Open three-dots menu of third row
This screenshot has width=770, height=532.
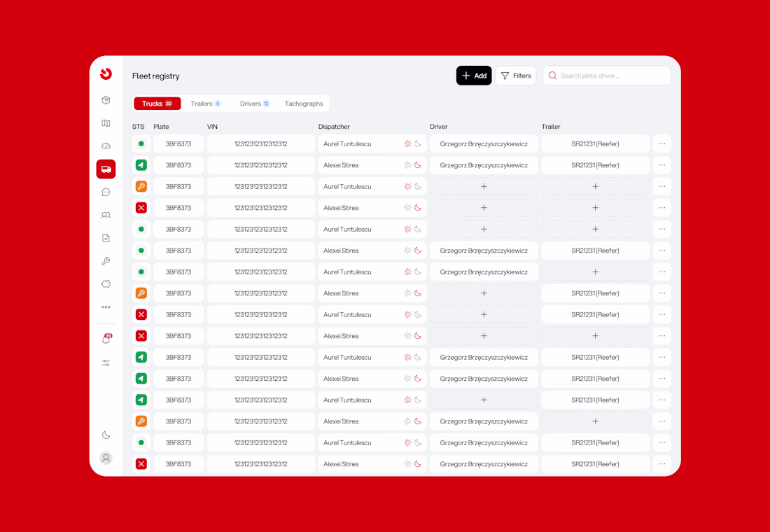point(662,187)
